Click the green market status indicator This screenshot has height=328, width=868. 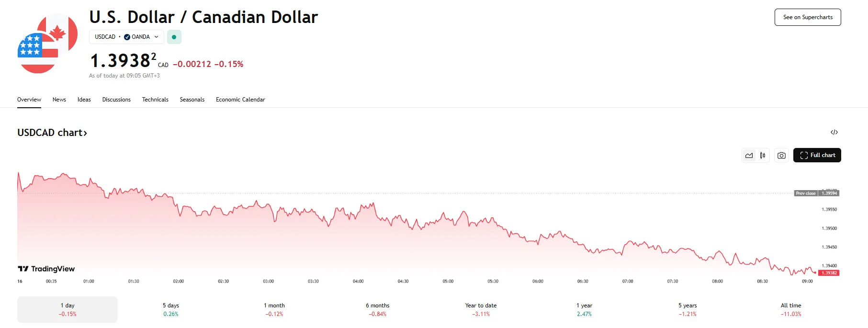[174, 37]
